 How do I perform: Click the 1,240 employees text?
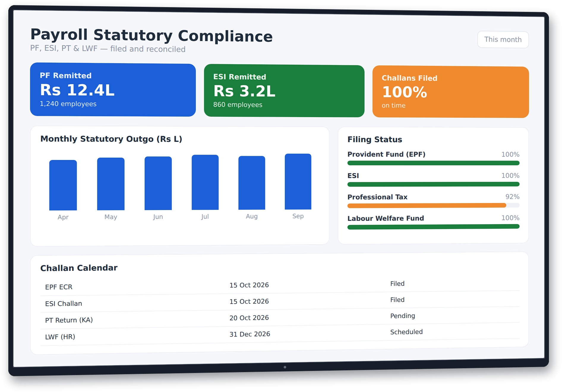pos(68,104)
